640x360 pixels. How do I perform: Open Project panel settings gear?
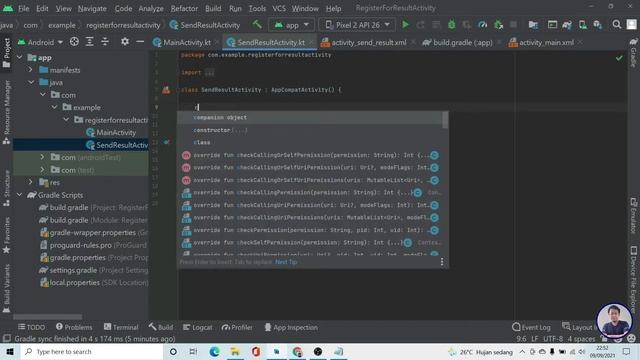(124, 42)
